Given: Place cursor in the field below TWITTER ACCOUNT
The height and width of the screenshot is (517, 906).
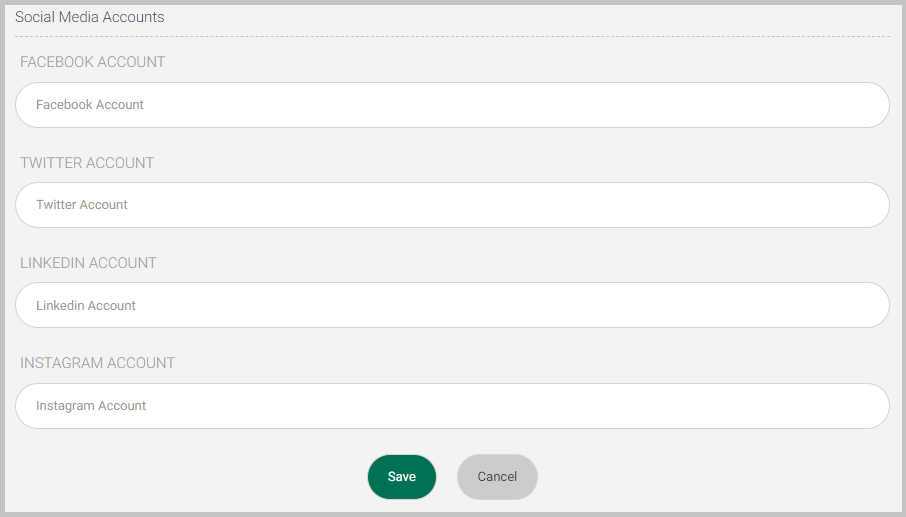Looking at the screenshot, I should 452,205.
